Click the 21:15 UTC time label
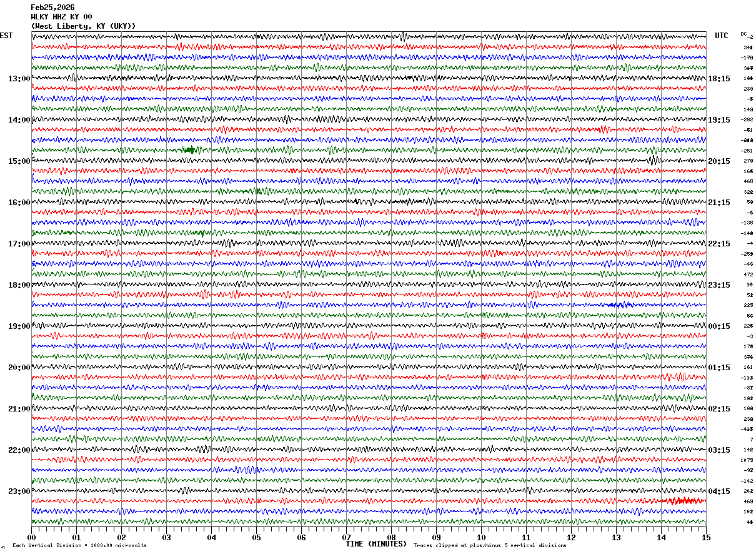 [719, 203]
